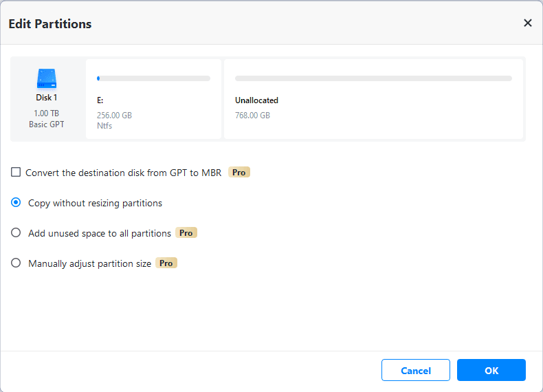This screenshot has height=392, width=543.
Task: Click the Unallocated space bar
Action: [x=373, y=78]
